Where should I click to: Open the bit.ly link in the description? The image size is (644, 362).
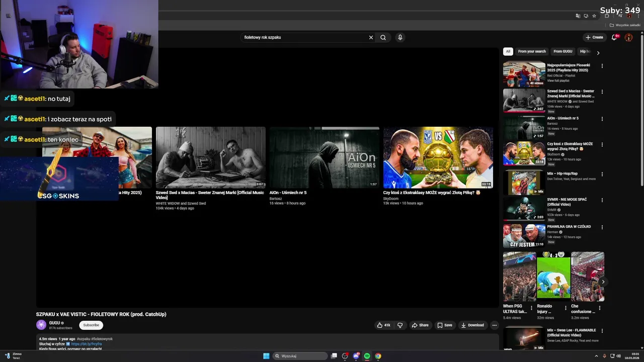[x=86, y=344]
